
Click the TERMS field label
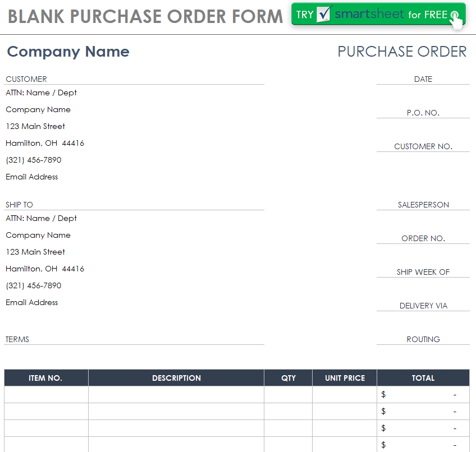click(x=17, y=339)
